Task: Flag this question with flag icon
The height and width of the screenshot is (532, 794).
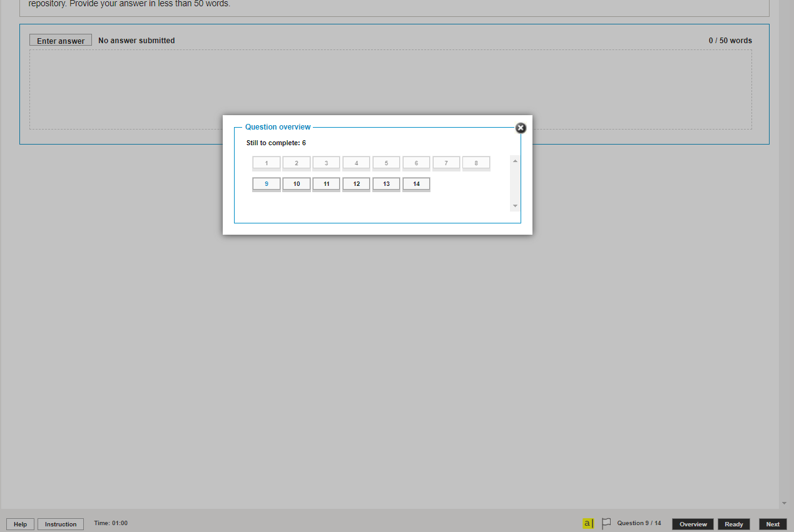Action: [606, 523]
